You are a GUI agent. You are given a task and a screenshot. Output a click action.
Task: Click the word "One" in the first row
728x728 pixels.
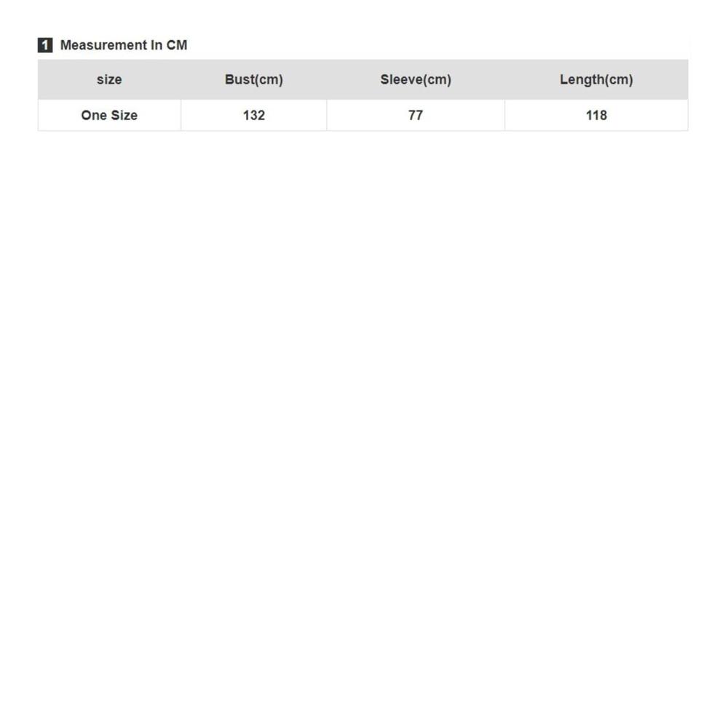94,115
